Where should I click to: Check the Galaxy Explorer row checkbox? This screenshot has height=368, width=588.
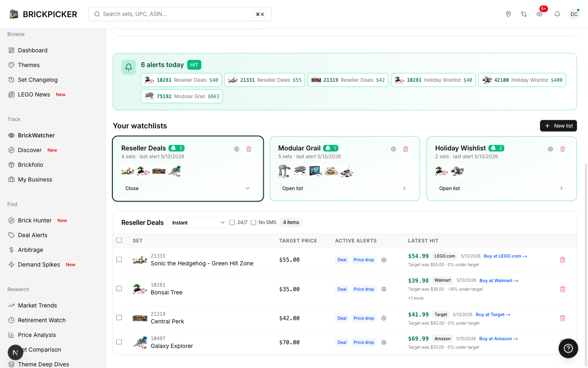119,342
